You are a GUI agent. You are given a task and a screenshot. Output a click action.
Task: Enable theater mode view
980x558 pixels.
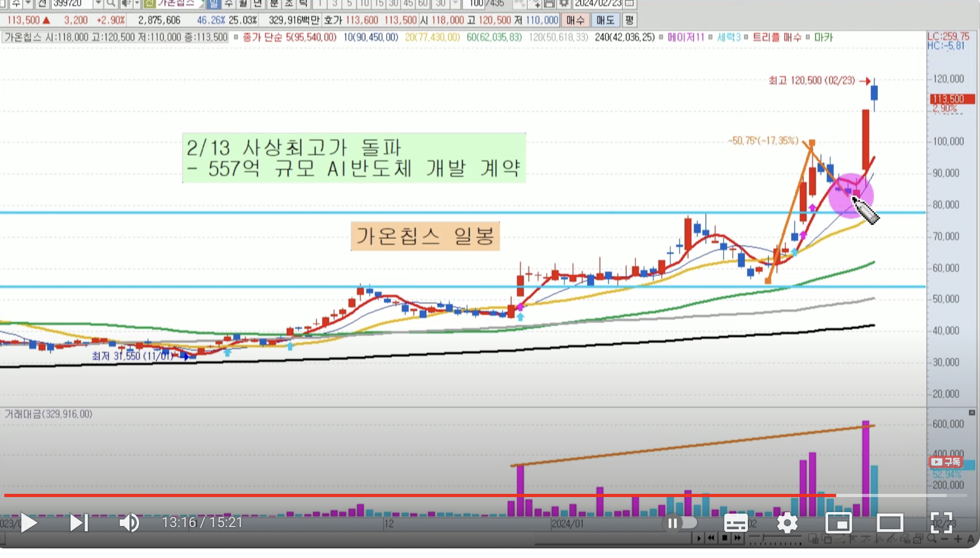pos(890,523)
